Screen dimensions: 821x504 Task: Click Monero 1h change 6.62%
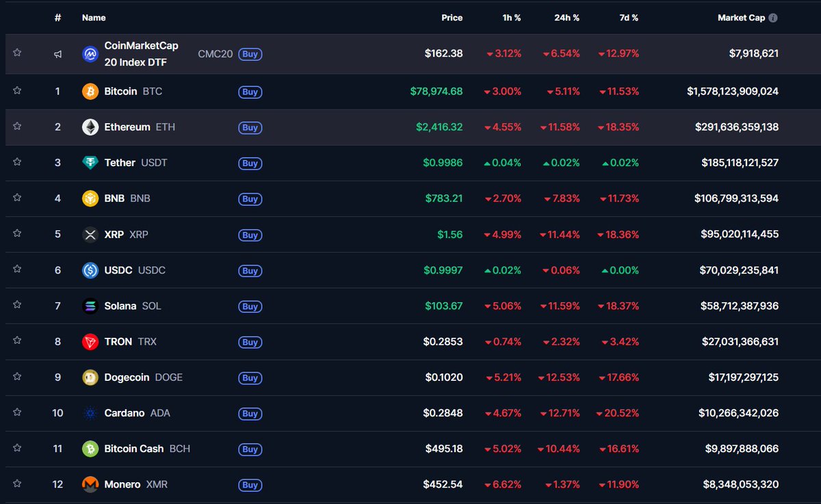point(503,484)
